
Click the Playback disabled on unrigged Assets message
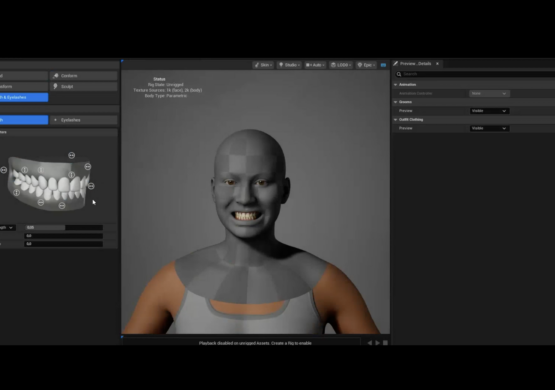pos(255,343)
